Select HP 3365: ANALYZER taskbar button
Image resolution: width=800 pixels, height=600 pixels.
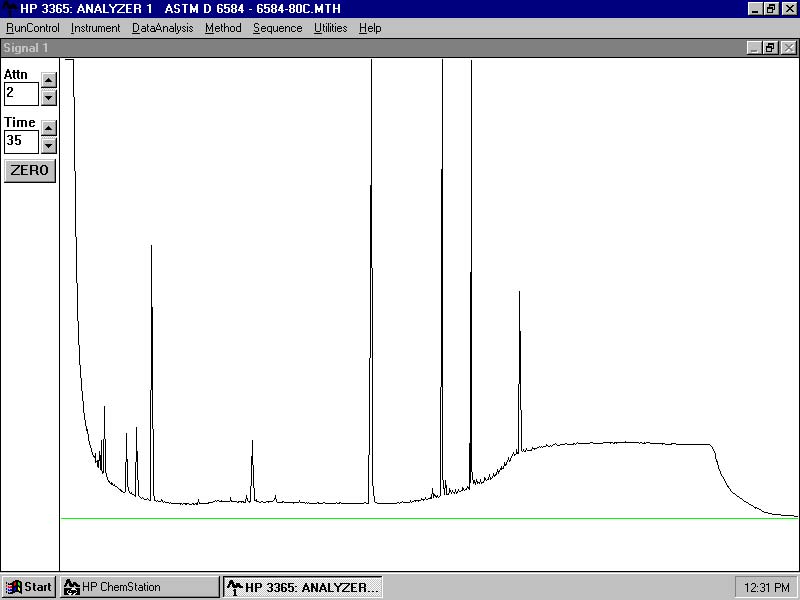pyautogui.click(x=303, y=587)
